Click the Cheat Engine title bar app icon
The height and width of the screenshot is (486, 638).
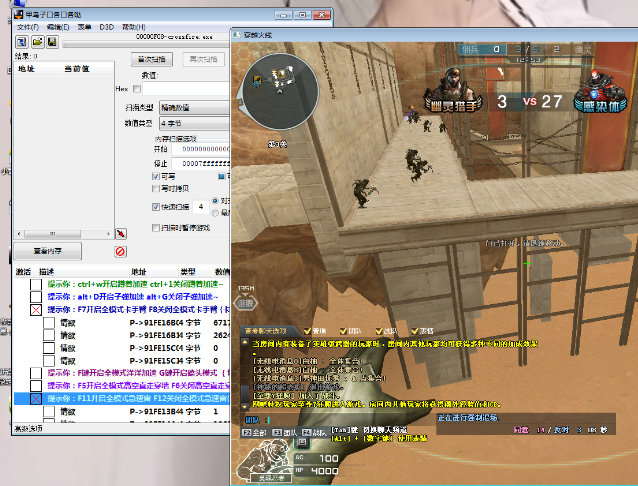point(18,15)
